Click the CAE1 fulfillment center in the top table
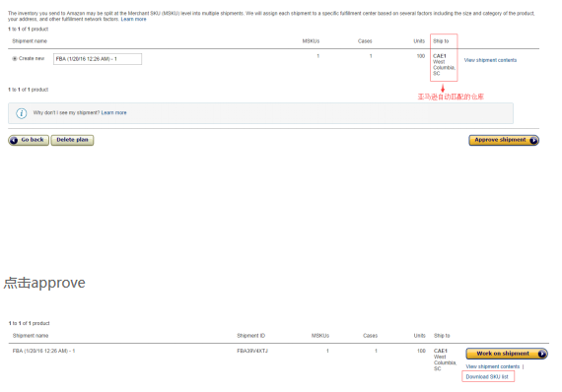This screenshot has height=392, width=562. [x=440, y=56]
